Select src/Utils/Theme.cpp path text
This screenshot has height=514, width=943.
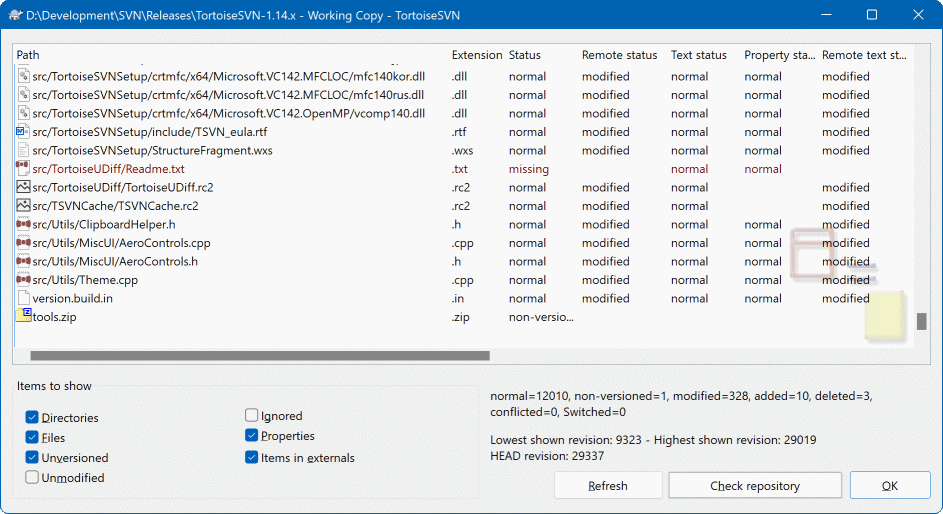(85, 280)
